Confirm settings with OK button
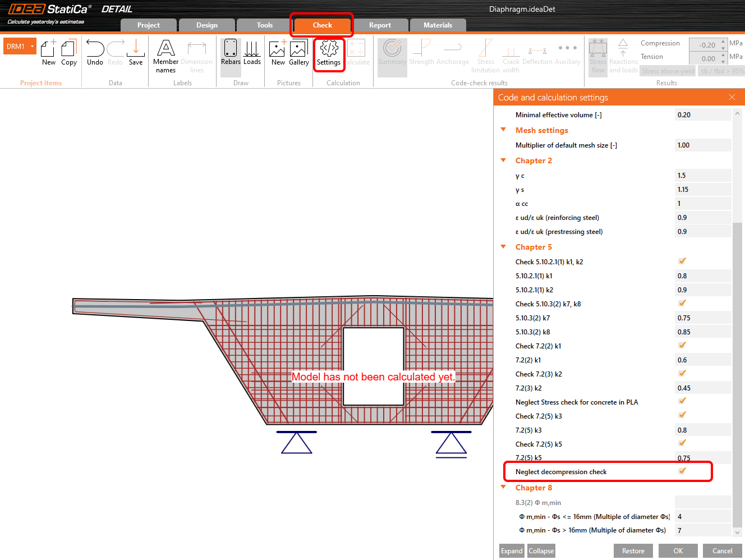The height and width of the screenshot is (560, 745). tap(678, 551)
